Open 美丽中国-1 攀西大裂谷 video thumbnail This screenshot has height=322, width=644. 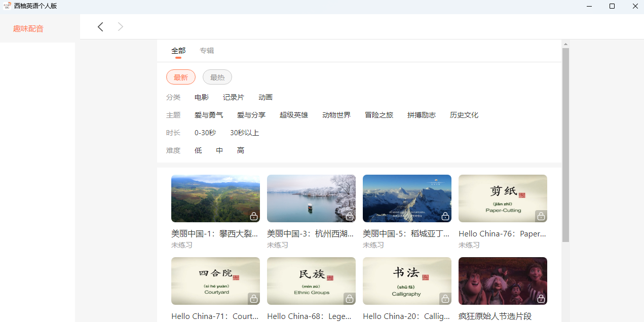(x=215, y=198)
